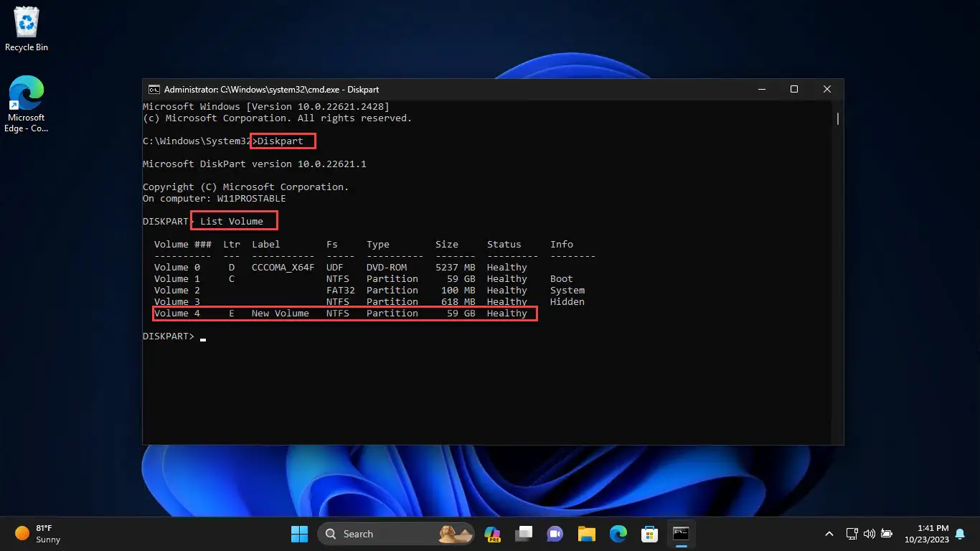Click the 'Status' column header text

(x=504, y=245)
